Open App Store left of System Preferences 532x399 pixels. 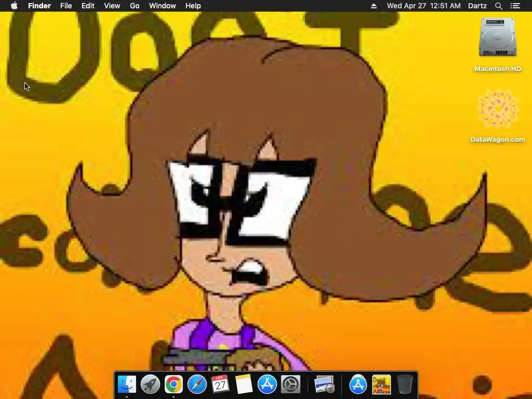click(267, 384)
